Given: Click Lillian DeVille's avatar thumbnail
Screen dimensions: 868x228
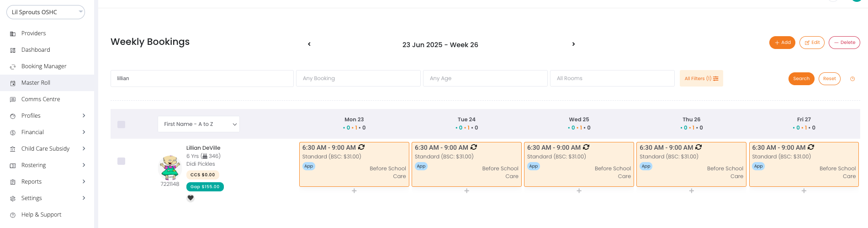Looking at the screenshot, I should click(x=170, y=168).
